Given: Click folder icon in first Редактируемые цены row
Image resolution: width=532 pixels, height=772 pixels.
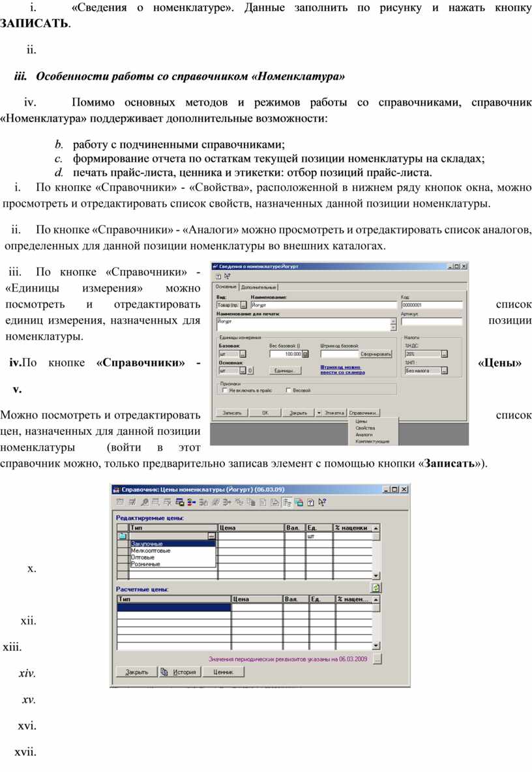Looking at the screenshot, I should point(122,536).
